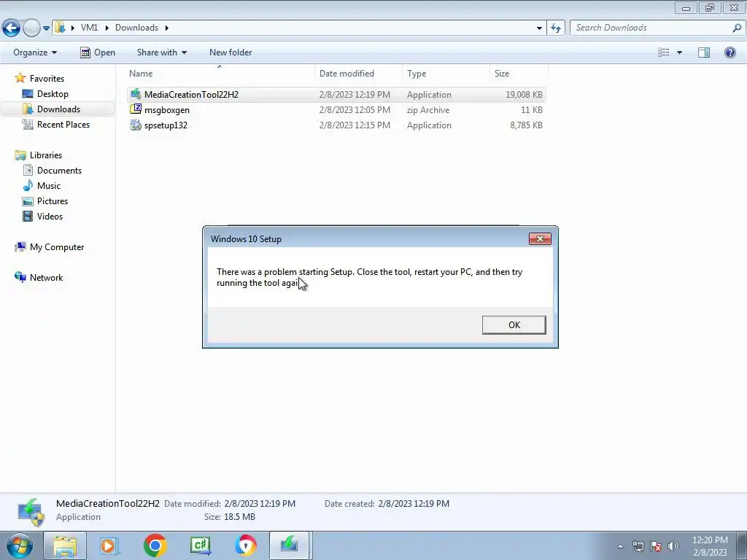The width and height of the screenshot is (747, 560).
Task: Open Google Chrome from the taskbar
Action: 155,545
